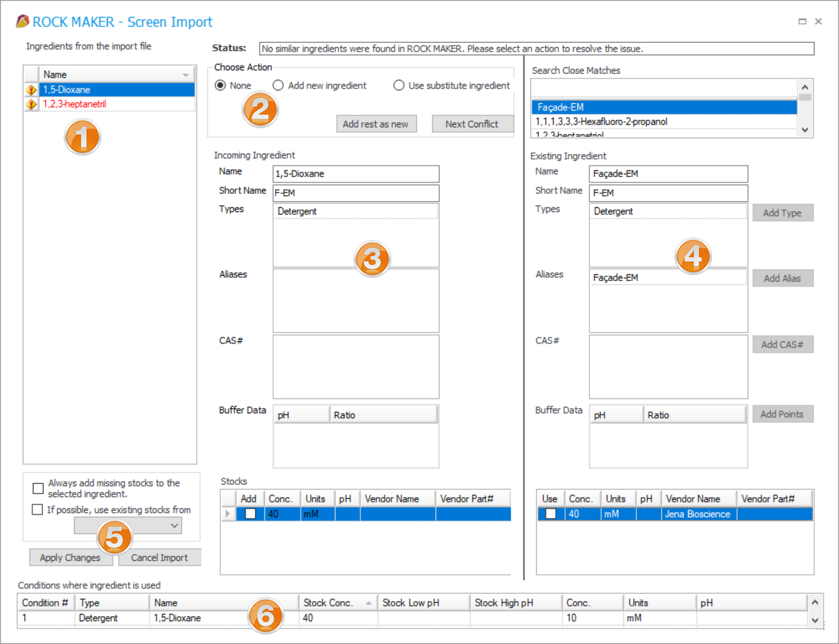Enable Always add missing stocks checkbox
839x644 pixels.
37,488
